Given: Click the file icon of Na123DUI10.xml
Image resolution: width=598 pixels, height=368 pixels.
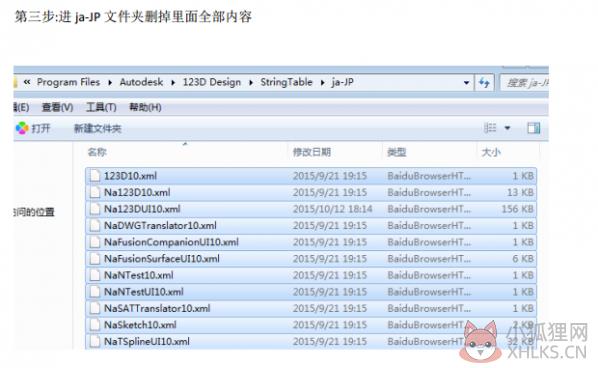Looking at the screenshot, I should point(95,209).
